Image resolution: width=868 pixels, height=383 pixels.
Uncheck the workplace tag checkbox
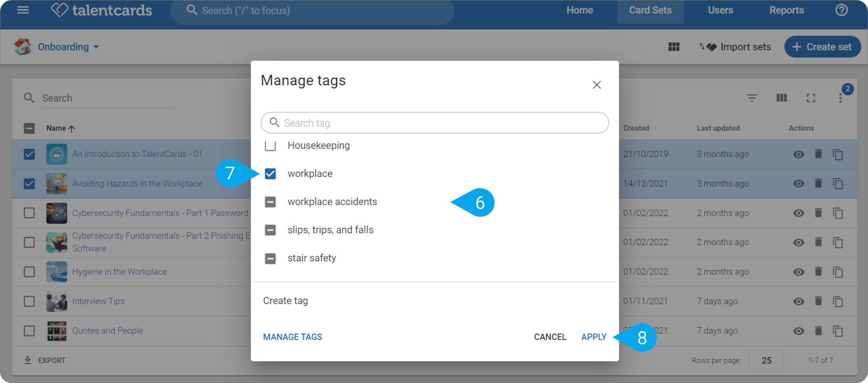270,174
